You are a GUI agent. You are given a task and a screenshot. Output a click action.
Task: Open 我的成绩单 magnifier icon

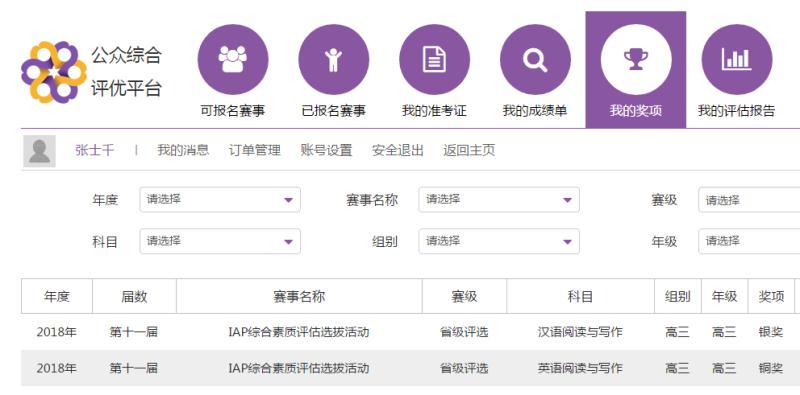point(535,60)
